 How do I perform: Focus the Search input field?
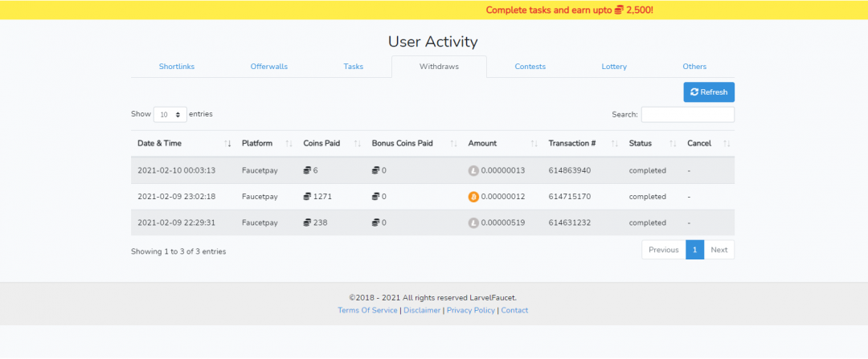point(687,115)
